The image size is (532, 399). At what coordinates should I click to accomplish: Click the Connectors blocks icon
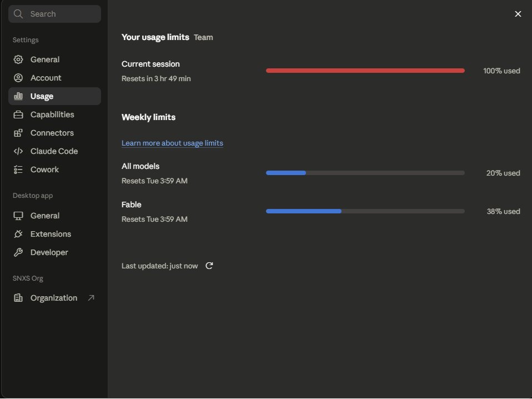point(18,133)
